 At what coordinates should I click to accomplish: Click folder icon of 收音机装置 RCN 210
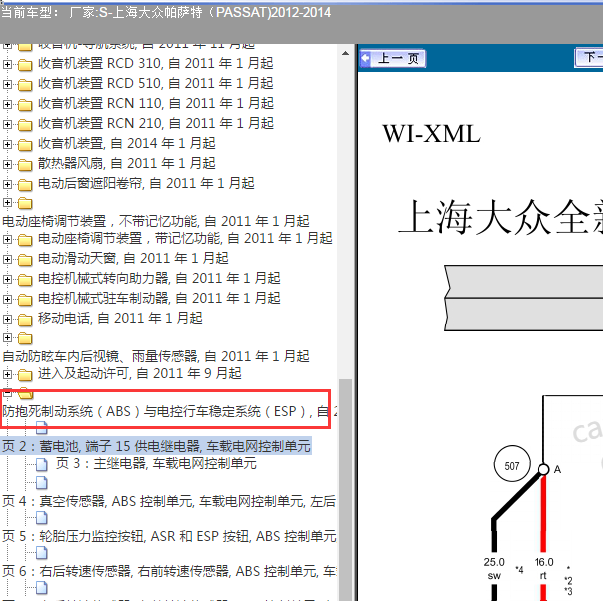pyautogui.click(x=25, y=125)
